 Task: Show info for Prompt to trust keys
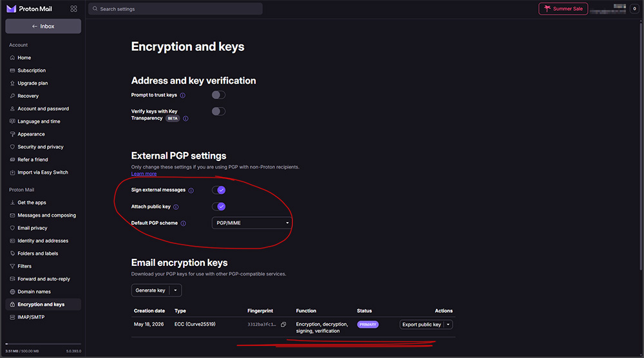pos(183,95)
